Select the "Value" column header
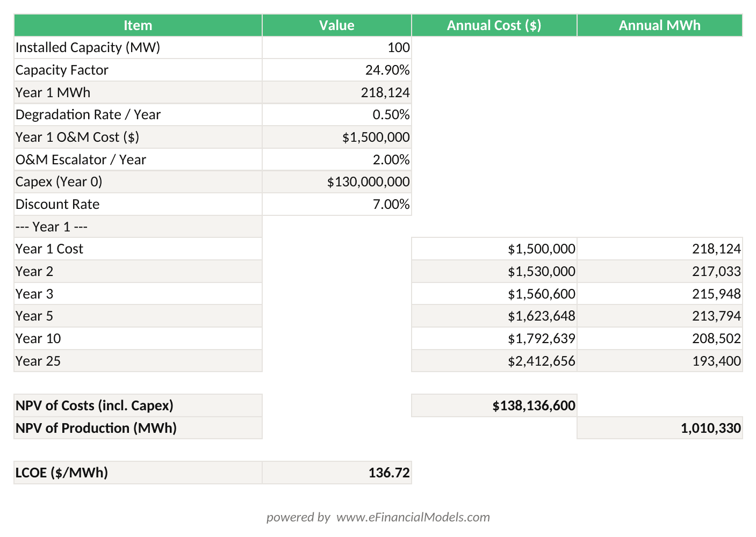The height and width of the screenshot is (537, 756). 337,25
